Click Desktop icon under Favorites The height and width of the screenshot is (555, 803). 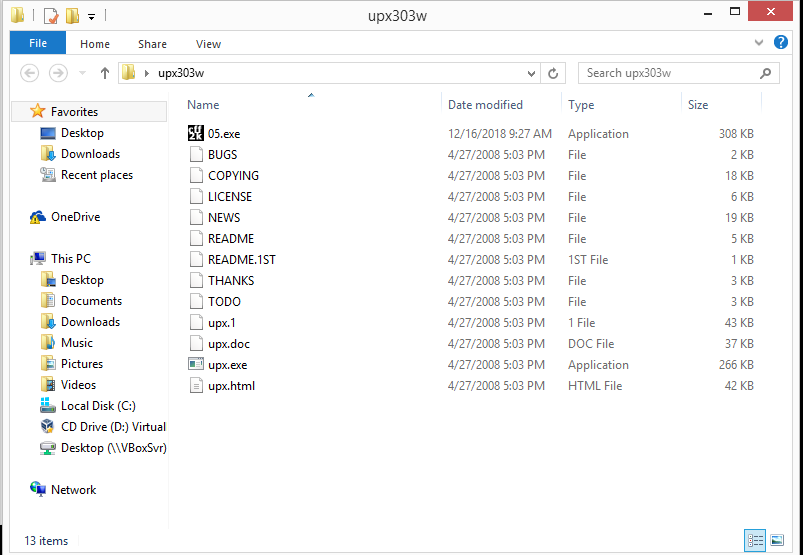pyautogui.click(x=48, y=133)
